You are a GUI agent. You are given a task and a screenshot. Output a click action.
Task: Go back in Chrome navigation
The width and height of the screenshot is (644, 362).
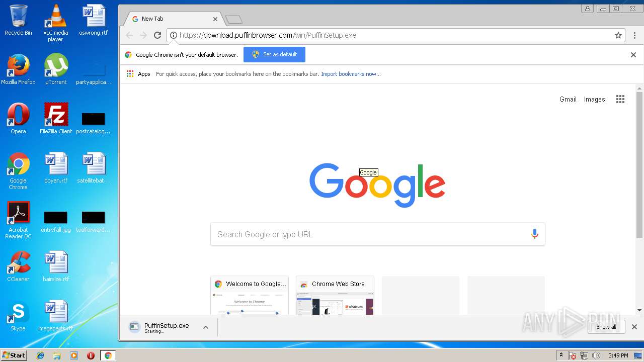tap(129, 35)
